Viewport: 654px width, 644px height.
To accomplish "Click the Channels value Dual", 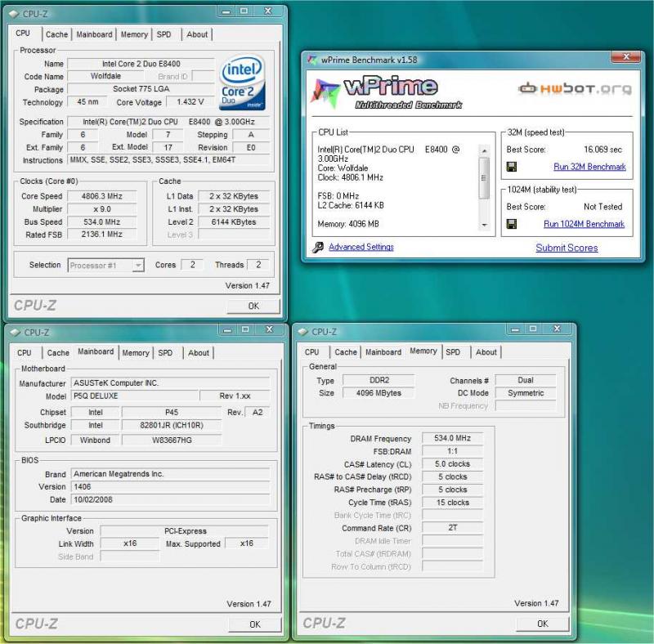I will point(526,380).
